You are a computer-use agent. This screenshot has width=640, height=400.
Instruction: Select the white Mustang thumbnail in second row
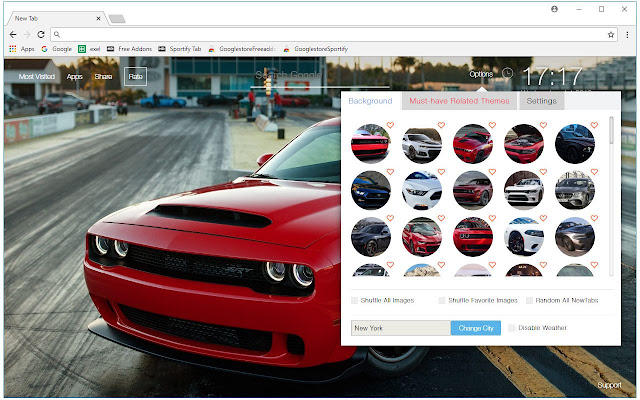click(422, 190)
